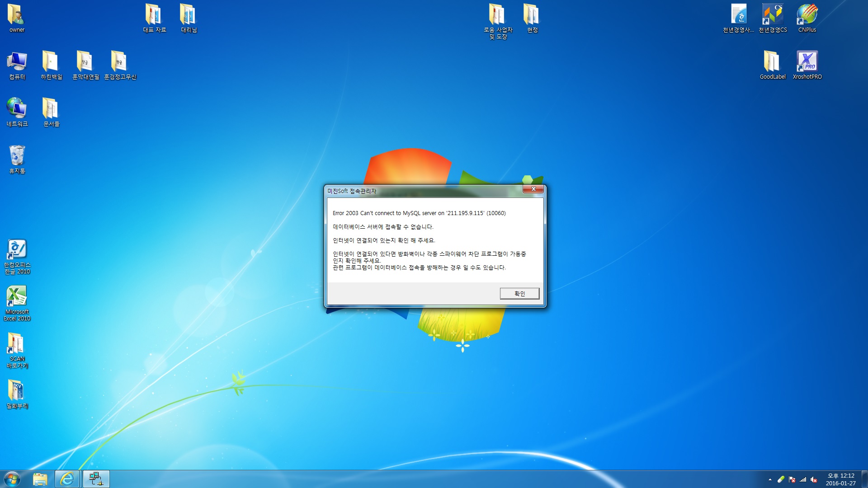
Task: Select the SCAN 바로가기 shortcut
Action: [17, 351]
